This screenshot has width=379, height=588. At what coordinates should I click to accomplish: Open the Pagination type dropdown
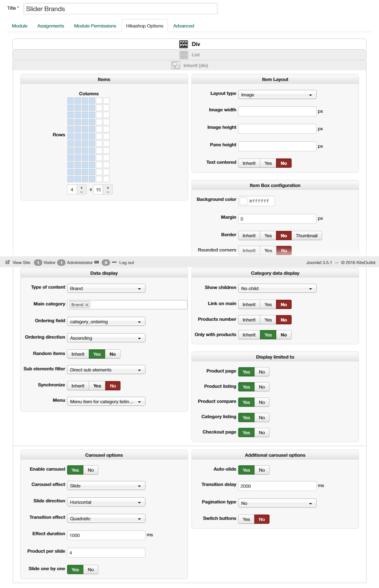click(x=277, y=503)
